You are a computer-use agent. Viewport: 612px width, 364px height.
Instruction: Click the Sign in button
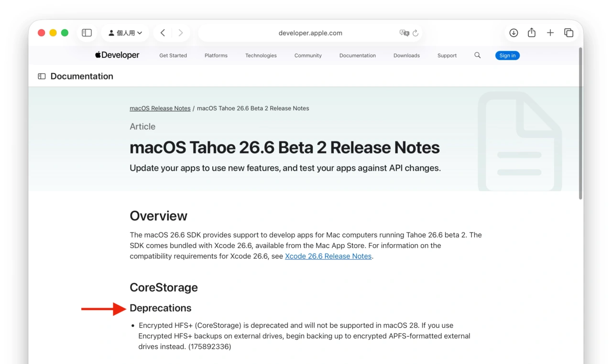click(x=507, y=55)
